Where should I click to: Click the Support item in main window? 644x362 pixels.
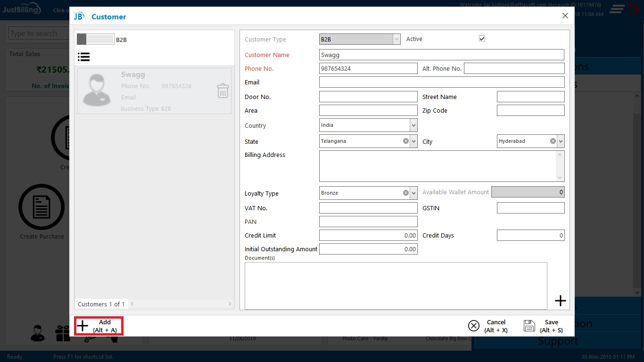coord(558,341)
